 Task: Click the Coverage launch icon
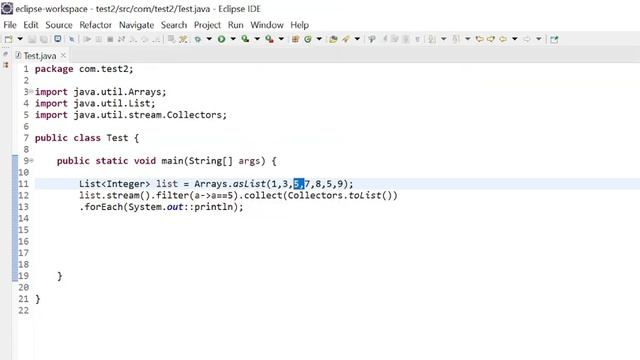click(x=245, y=39)
